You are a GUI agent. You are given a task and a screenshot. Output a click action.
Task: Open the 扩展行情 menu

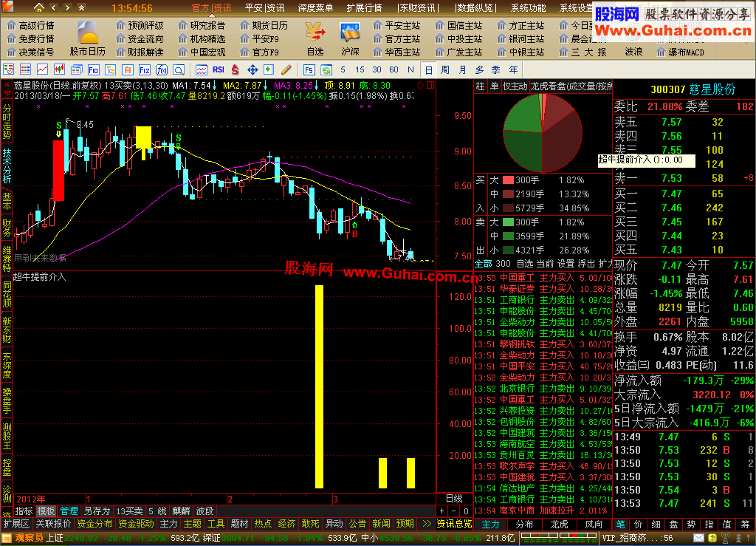(364, 8)
